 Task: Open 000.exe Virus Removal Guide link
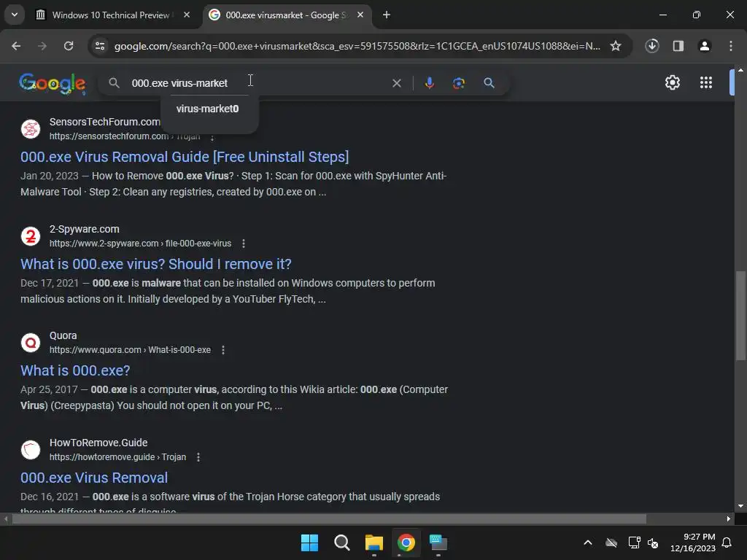click(x=185, y=157)
